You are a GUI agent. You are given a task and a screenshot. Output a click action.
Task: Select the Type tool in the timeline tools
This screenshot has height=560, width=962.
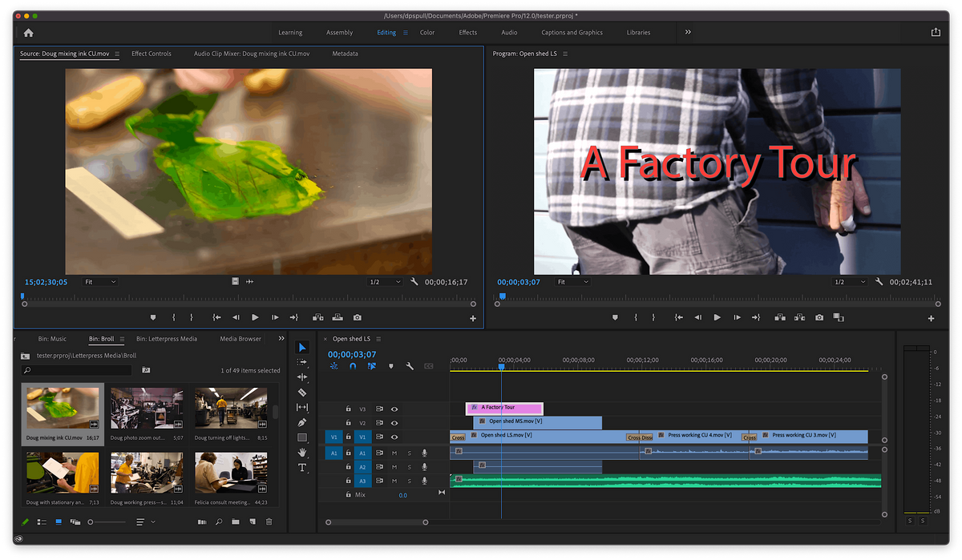click(302, 467)
